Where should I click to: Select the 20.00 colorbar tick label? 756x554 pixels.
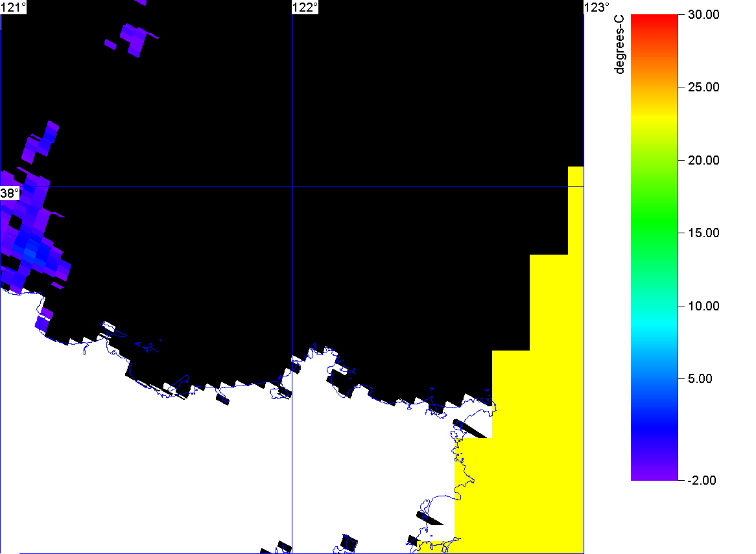(x=703, y=160)
